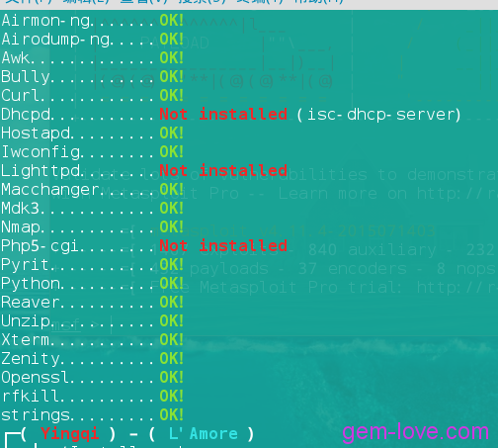Screen dimensions: 498x448
Task: Click the strings entry text
Action: 36,415
